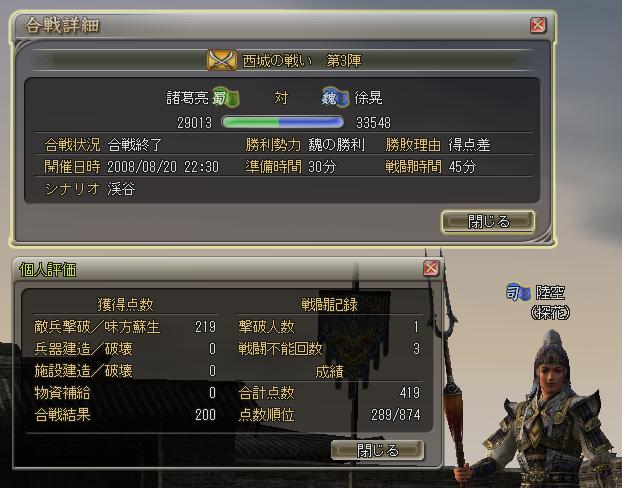The width and height of the screenshot is (622, 488).
Task: Click the 点数順位 289/874 ranking row
Action: [x=329, y=415]
